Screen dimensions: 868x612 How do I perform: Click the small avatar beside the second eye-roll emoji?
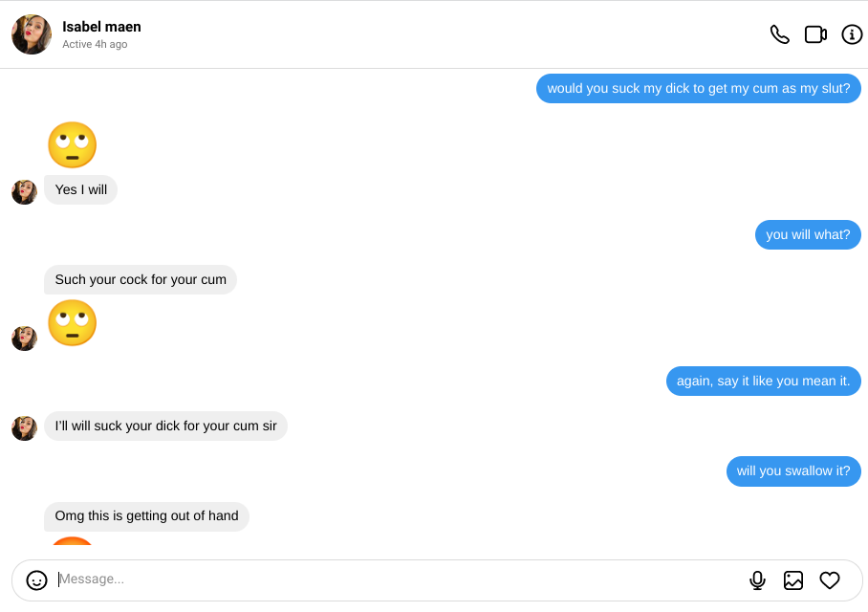point(24,338)
